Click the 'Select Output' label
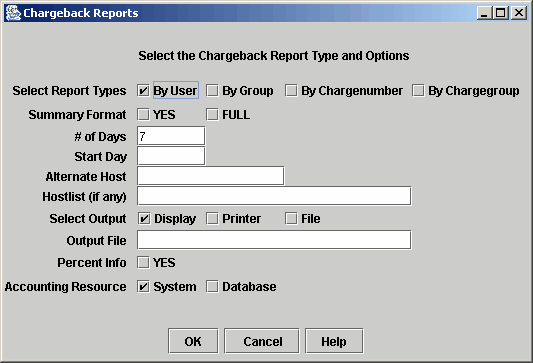The image size is (533, 363). [88, 219]
